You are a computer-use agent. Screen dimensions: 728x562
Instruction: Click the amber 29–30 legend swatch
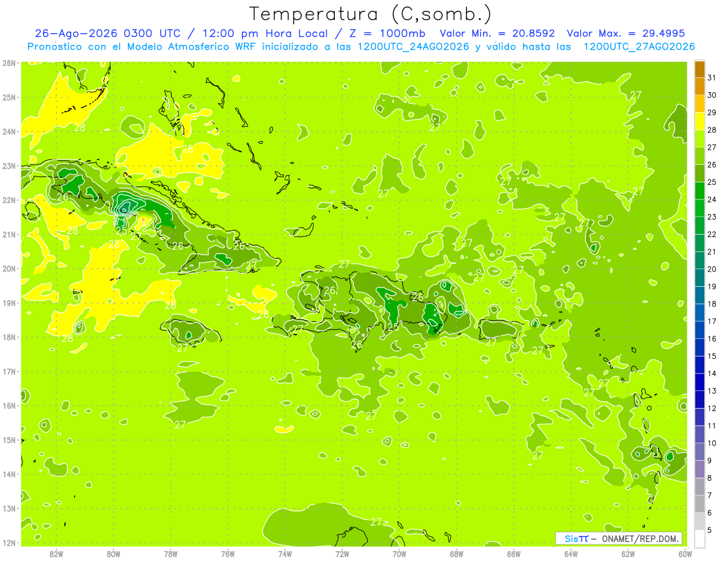coord(699,104)
